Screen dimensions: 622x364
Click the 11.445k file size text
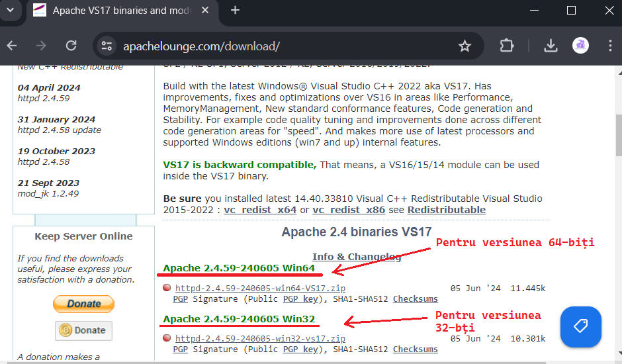[527, 288]
